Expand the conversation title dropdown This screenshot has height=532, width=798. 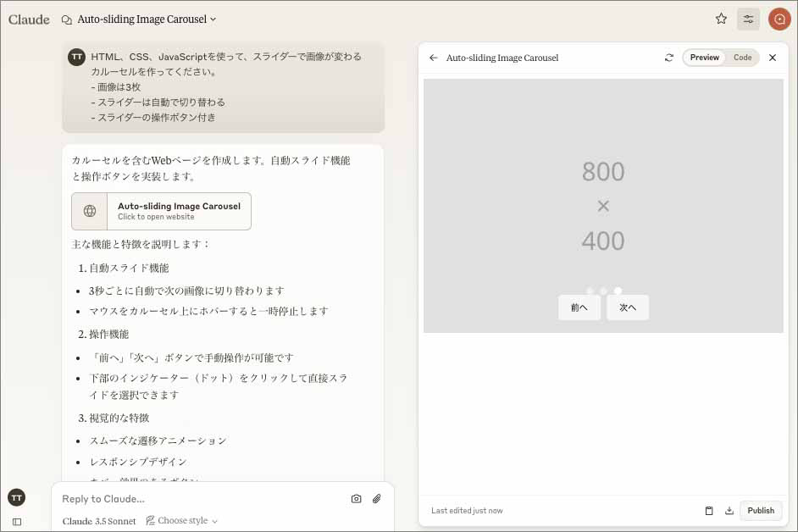click(213, 19)
